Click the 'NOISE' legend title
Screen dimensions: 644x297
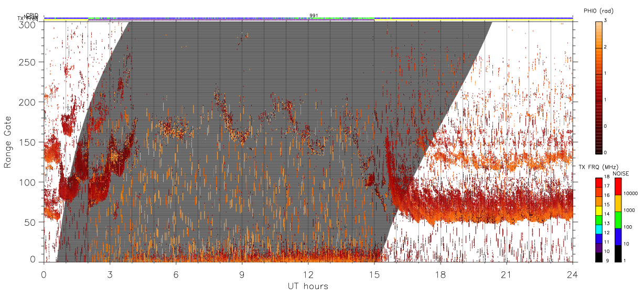pyautogui.click(x=621, y=173)
